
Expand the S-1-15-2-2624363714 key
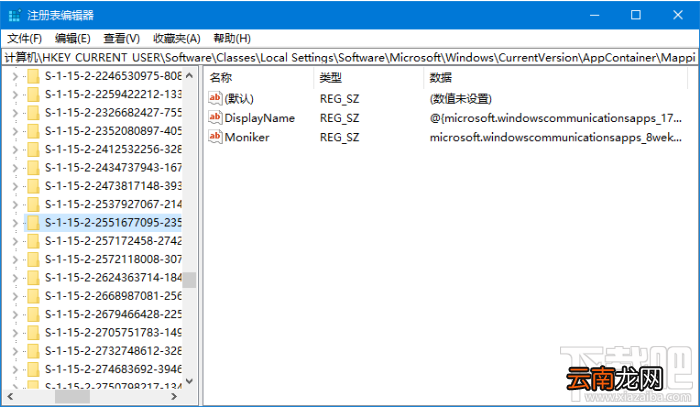point(15,278)
